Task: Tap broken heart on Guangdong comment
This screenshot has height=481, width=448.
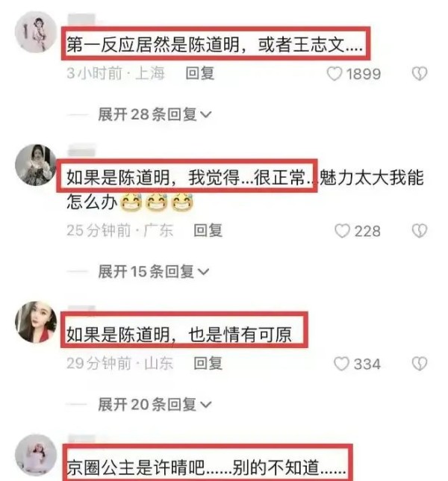Action: 420,231
